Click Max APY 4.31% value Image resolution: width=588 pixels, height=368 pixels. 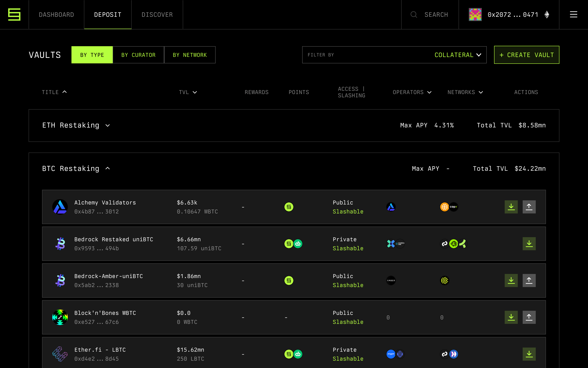pyautogui.click(x=444, y=125)
